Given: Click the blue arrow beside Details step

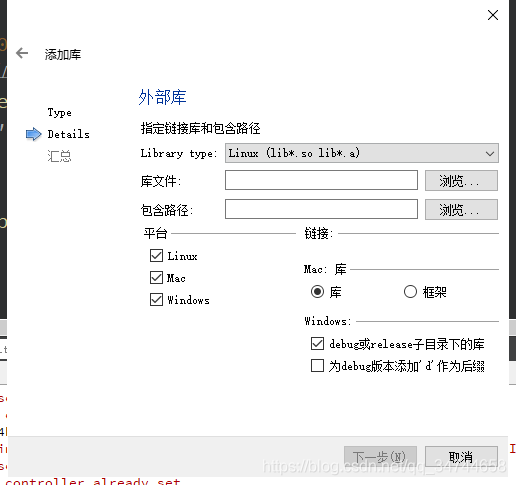Looking at the screenshot, I should [x=34, y=134].
